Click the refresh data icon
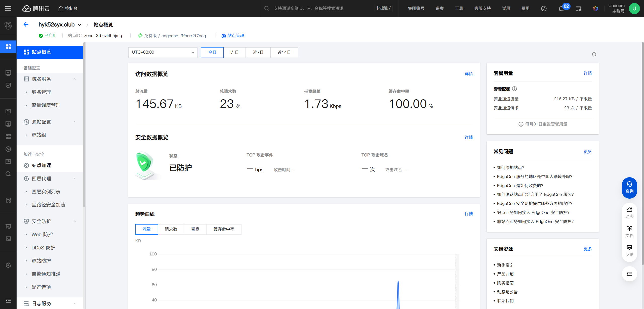644x309 pixels. point(594,54)
